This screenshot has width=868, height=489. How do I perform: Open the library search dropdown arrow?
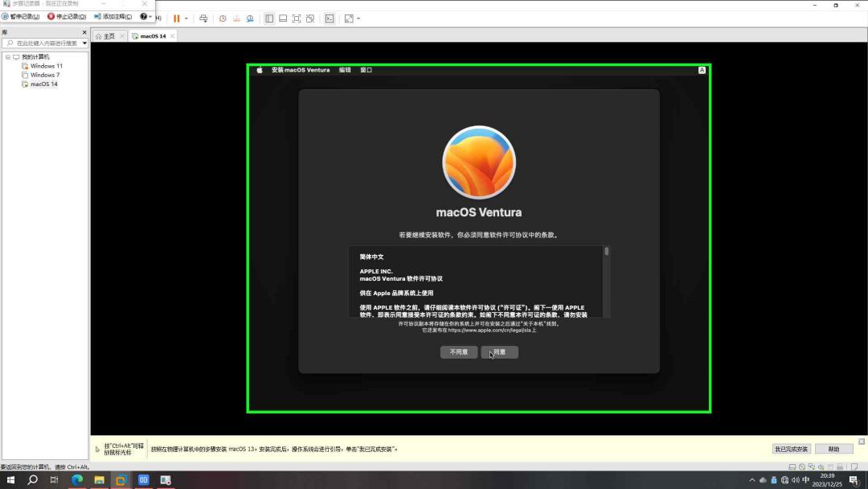(x=84, y=43)
